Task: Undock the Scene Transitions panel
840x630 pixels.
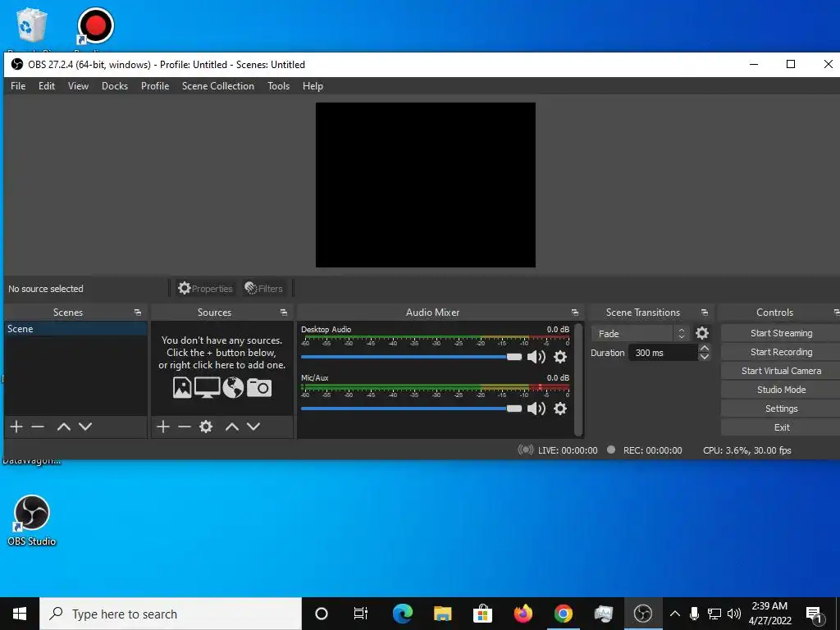Action: pos(705,313)
